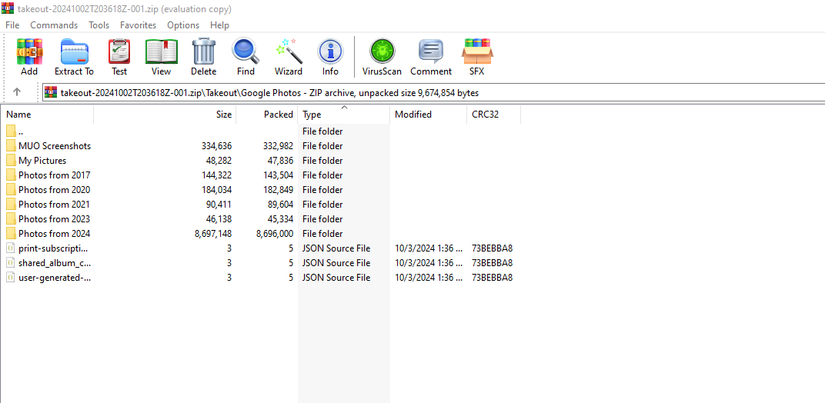The image size is (825, 403).
Task: Select the Photos from 2023 name
Action: (54, 219)
